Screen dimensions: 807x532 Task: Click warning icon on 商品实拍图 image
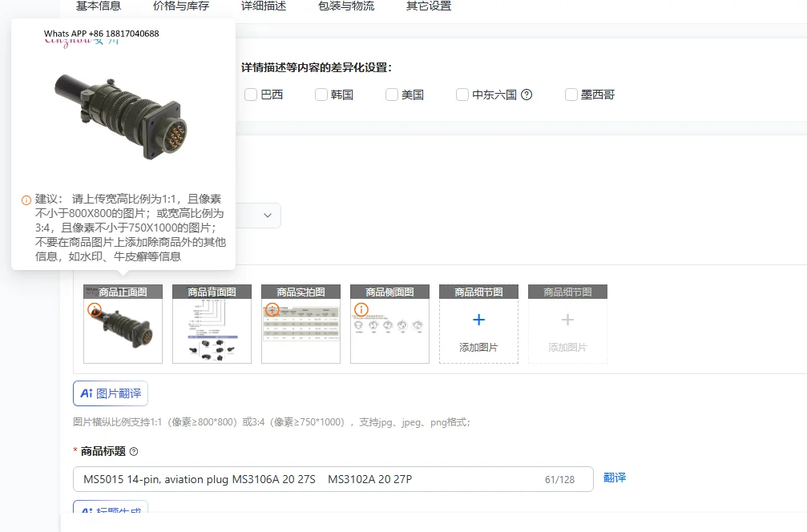[272, 310]
